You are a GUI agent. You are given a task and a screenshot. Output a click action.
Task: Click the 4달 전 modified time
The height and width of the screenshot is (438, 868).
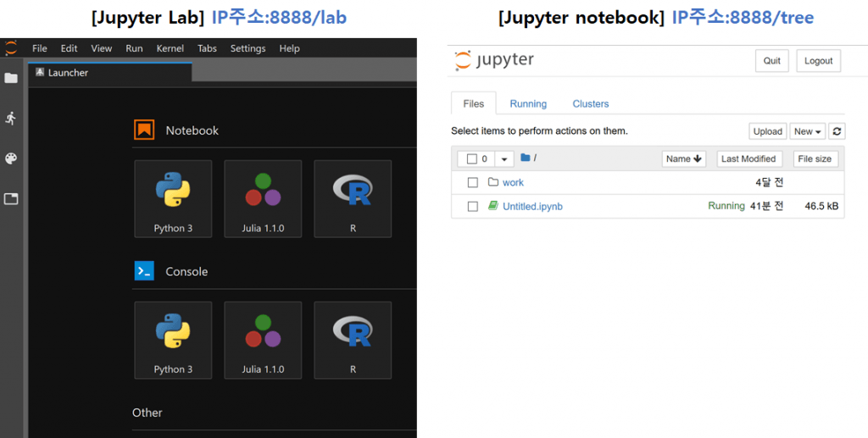pyautogui.click(x=770, y=182)
